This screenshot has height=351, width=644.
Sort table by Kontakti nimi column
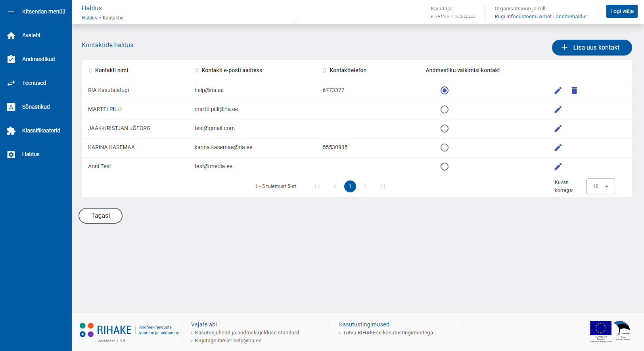[111, 70]
